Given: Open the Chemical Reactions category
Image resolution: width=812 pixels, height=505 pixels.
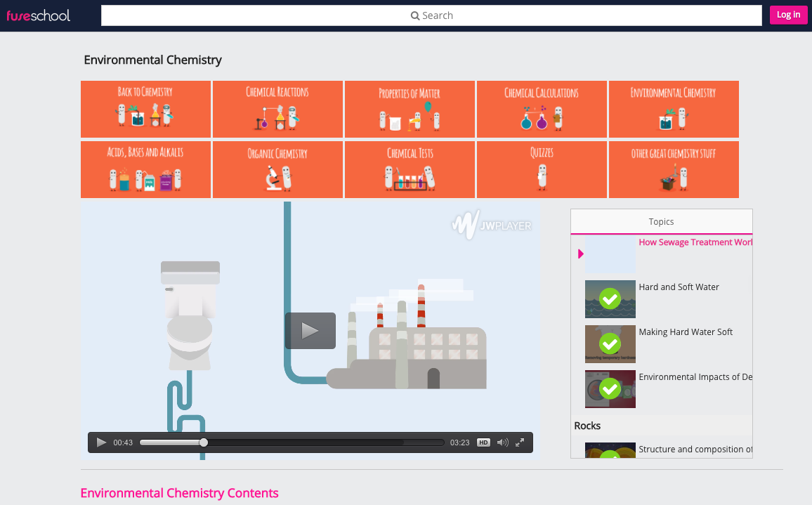Looking at the screenshot, I should click(x=277, y=109).
